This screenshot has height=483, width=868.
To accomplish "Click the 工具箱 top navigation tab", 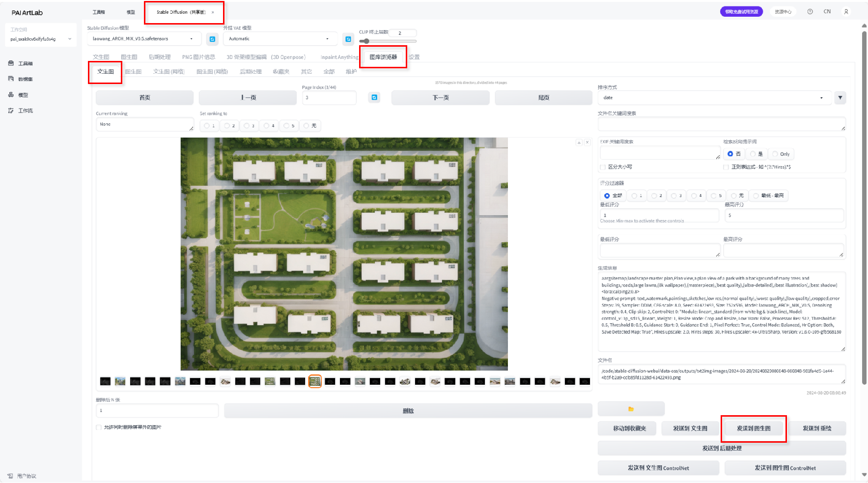I will (x=99, y=12).
